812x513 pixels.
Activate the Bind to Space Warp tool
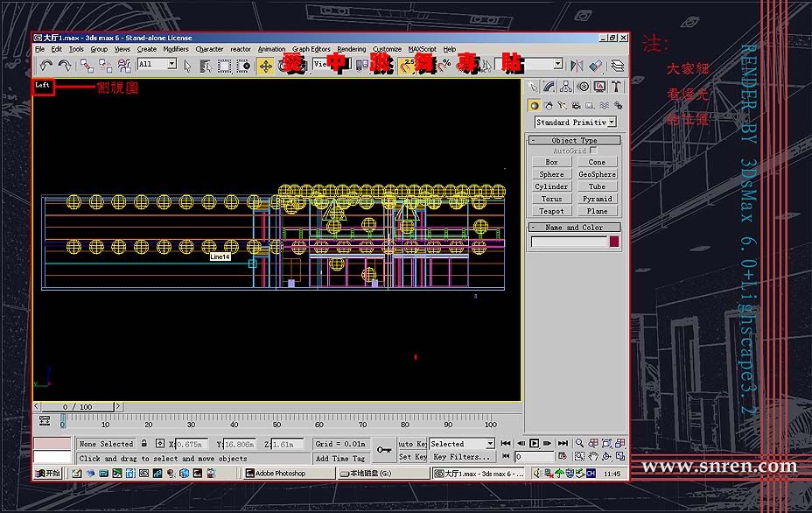[123, 66]
